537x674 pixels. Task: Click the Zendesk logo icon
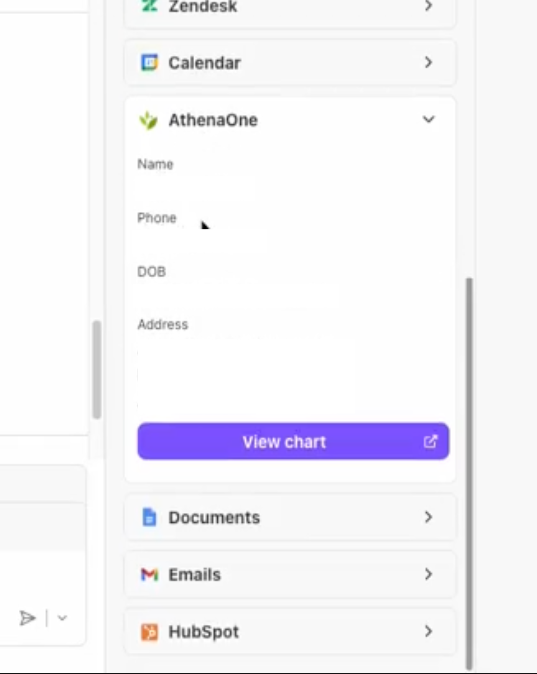[x=149, y=6]
